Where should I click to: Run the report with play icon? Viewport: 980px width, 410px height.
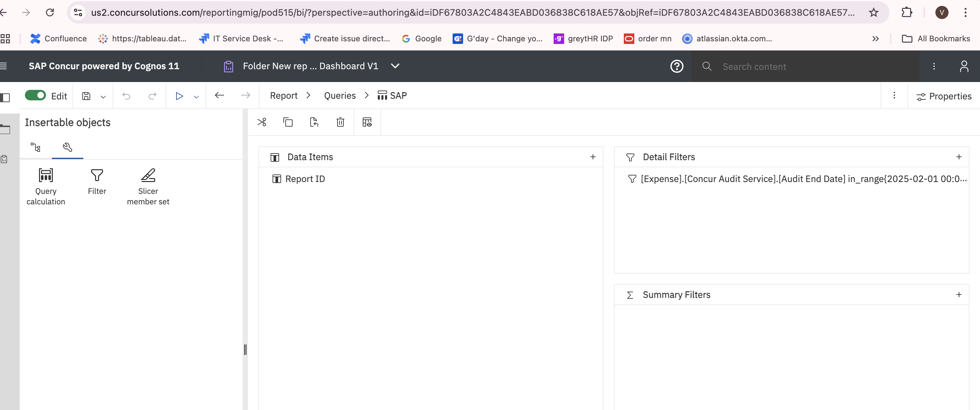(x=179, y=96)
